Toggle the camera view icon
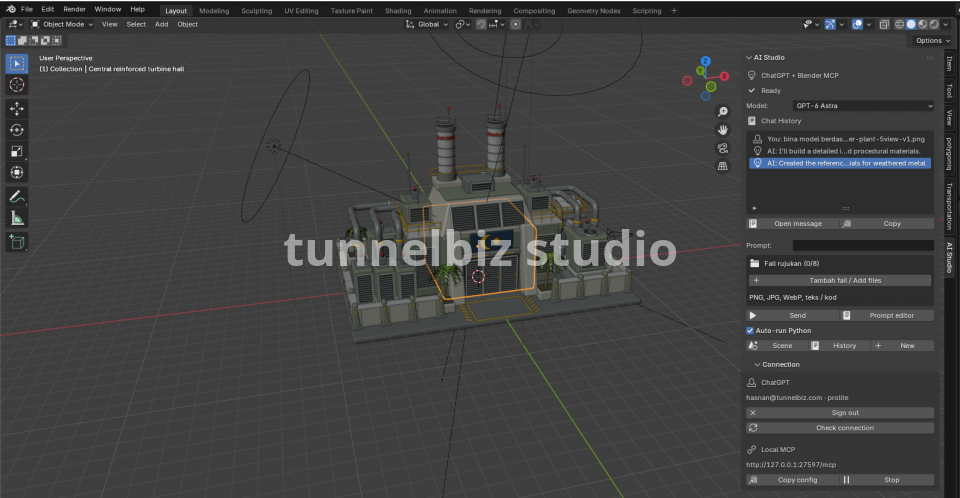Viewport: 960px width, 498px height. click(723, 148)
